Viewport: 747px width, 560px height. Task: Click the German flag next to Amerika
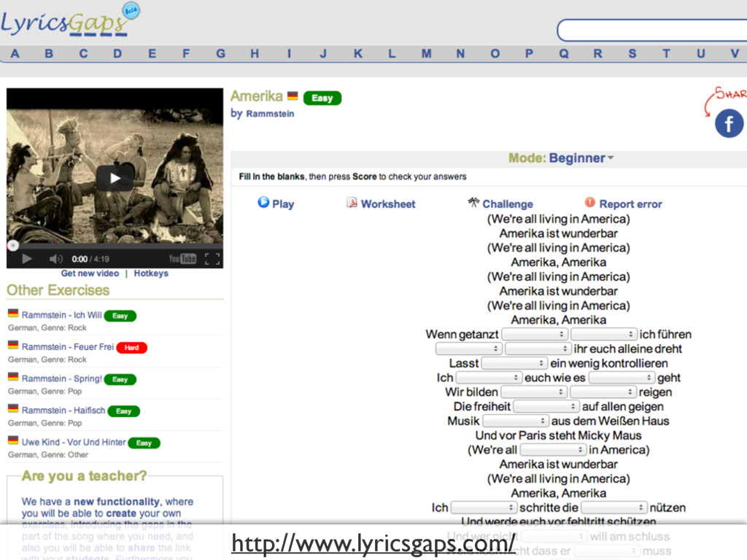pyautogui.click(x=293, y=96)
